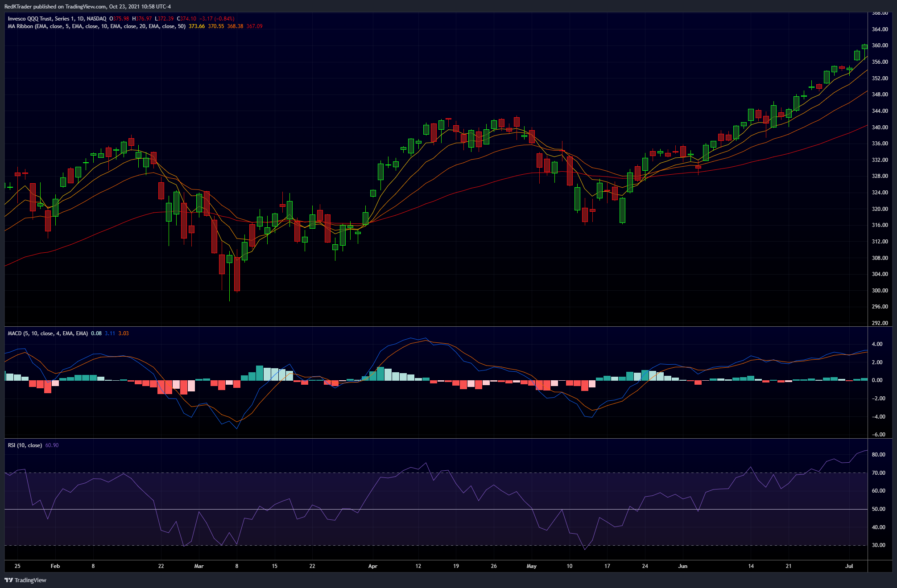
Task: Click the 352.00 price axis label
Action: [880, 78]
